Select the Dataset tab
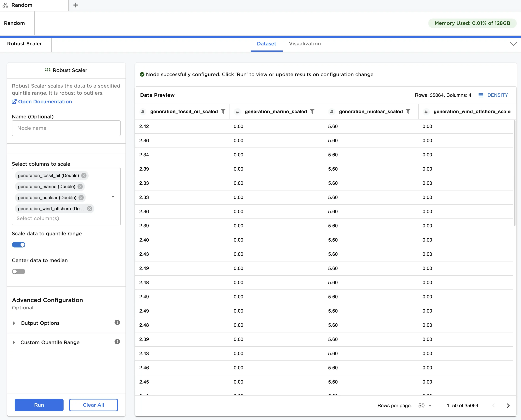Image resolution: width=521 pixels, height=420 pixels. coord(266,44)
